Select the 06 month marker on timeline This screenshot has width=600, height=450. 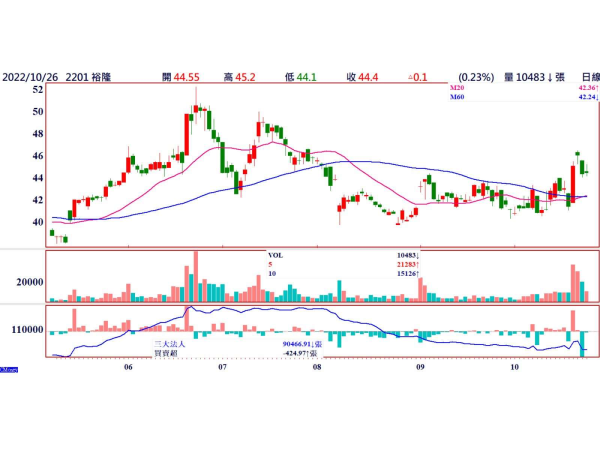[128, 367]
